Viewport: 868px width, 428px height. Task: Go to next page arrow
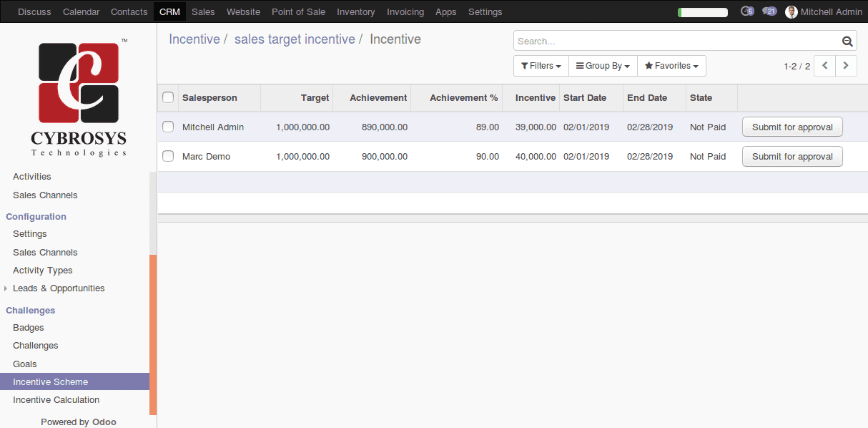click(x=847, y=66)
